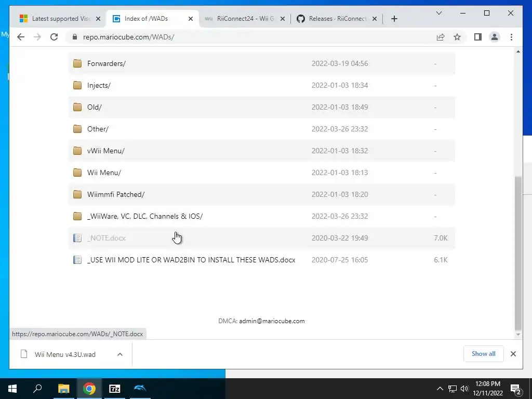This screenshot has width=532, height=399.
Task: Open the downloaded Wii Menu v4.3U.wad file
Action: 65,354
